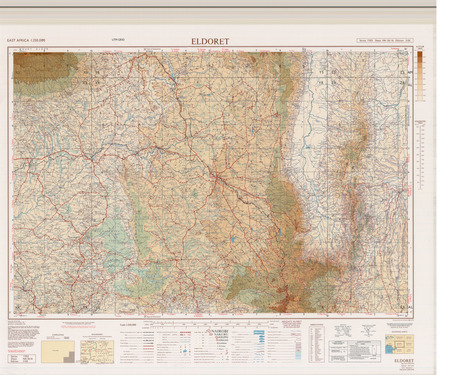
Task: Click the NAIROBI text in the legend
Action: pos(219,332)
